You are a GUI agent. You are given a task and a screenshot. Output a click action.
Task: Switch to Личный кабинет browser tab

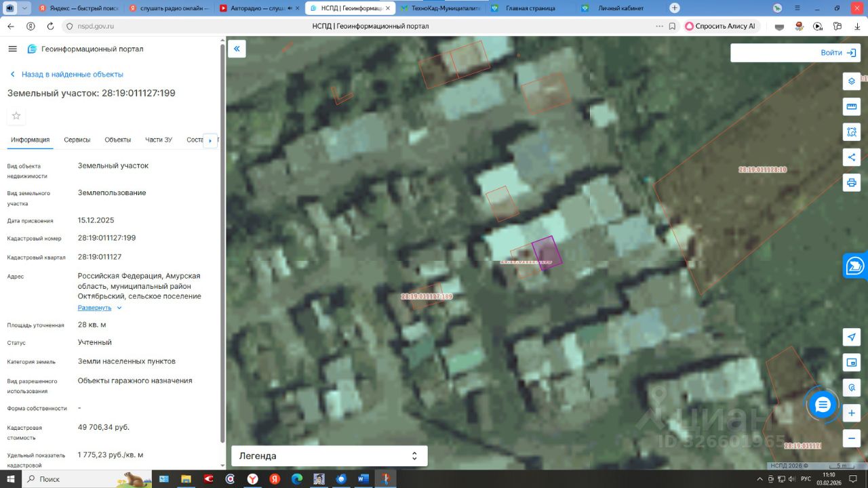coord(620,8)
